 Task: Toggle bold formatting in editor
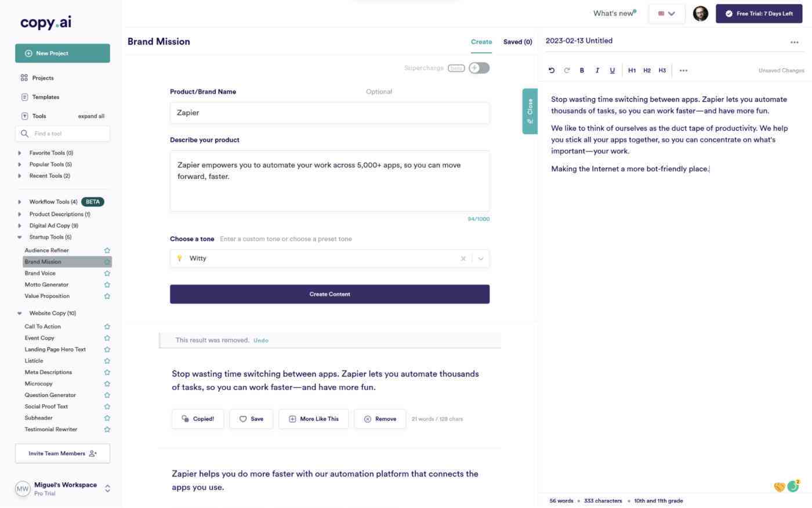coord(582,70)
